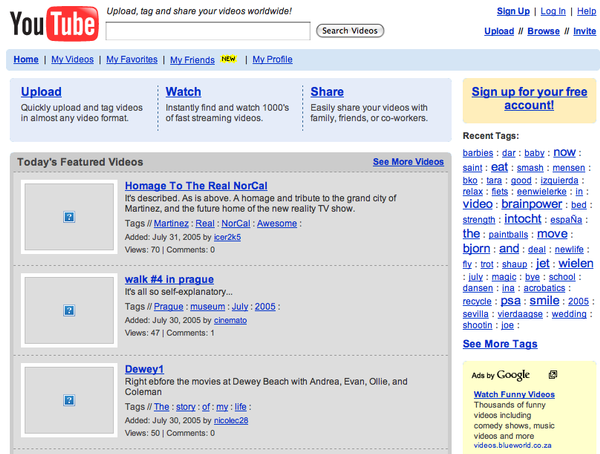Select the izquierda recent tag
Viewport: 600px width, 454px height.
tap(559, 180)
